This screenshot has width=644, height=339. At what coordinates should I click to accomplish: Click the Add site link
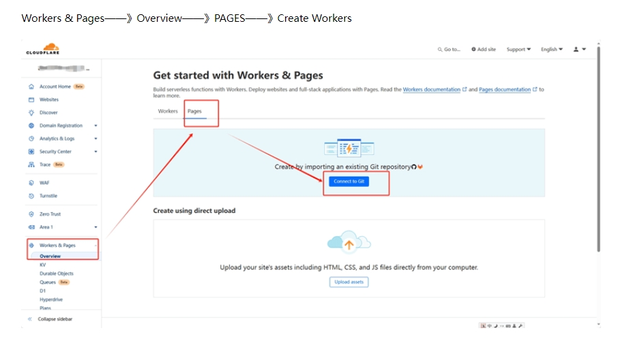click(484, 49)
